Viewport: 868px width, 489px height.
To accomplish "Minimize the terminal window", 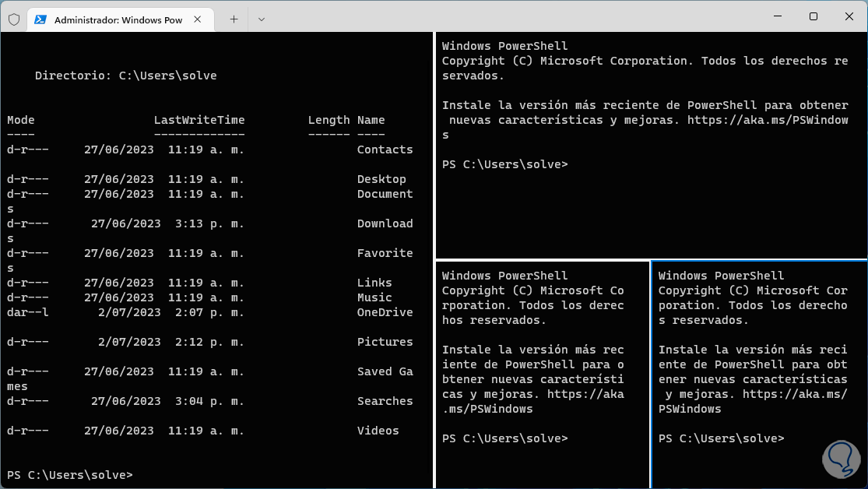I will click(x=776, y=16).
